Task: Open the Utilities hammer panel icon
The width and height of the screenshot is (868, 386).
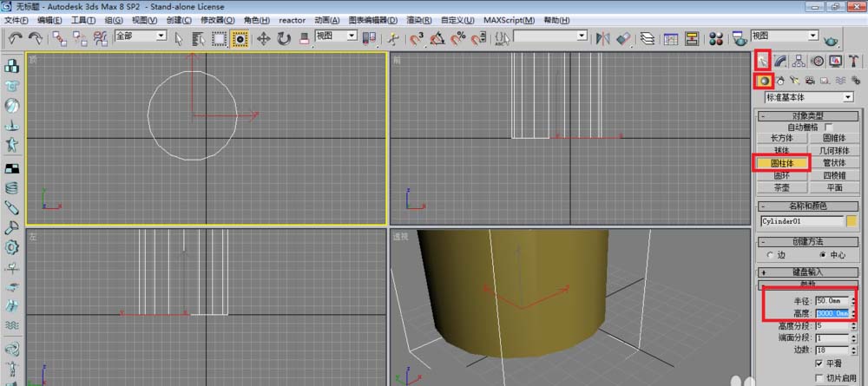Action: click(x=854, y=61)
